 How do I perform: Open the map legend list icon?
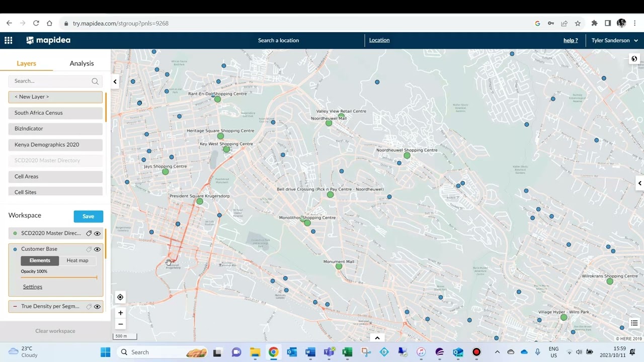634,323
